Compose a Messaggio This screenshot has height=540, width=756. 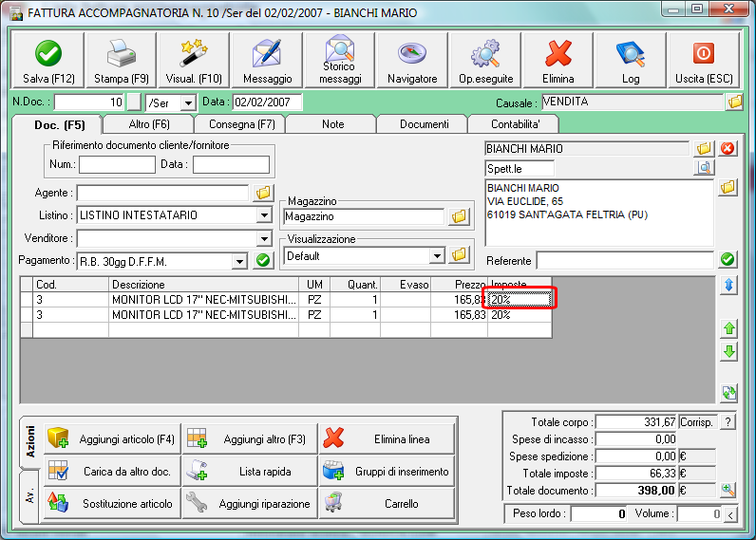267,60
